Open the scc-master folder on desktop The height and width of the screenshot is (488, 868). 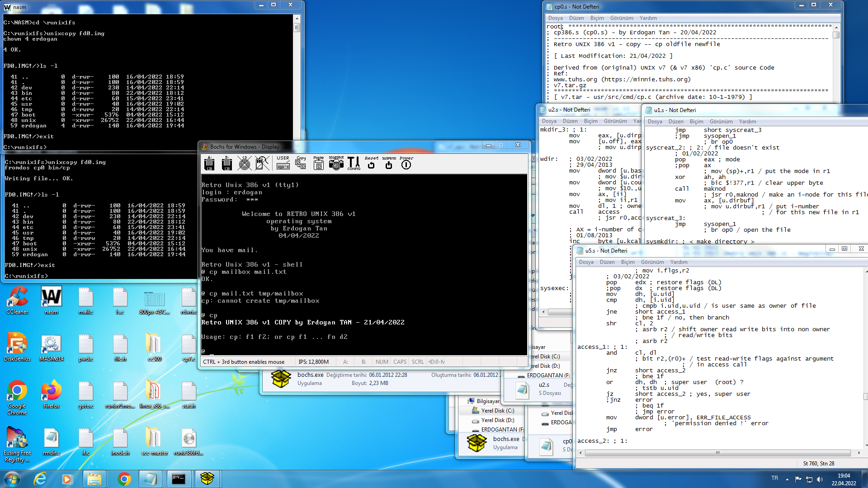click(x=154, y=441)
